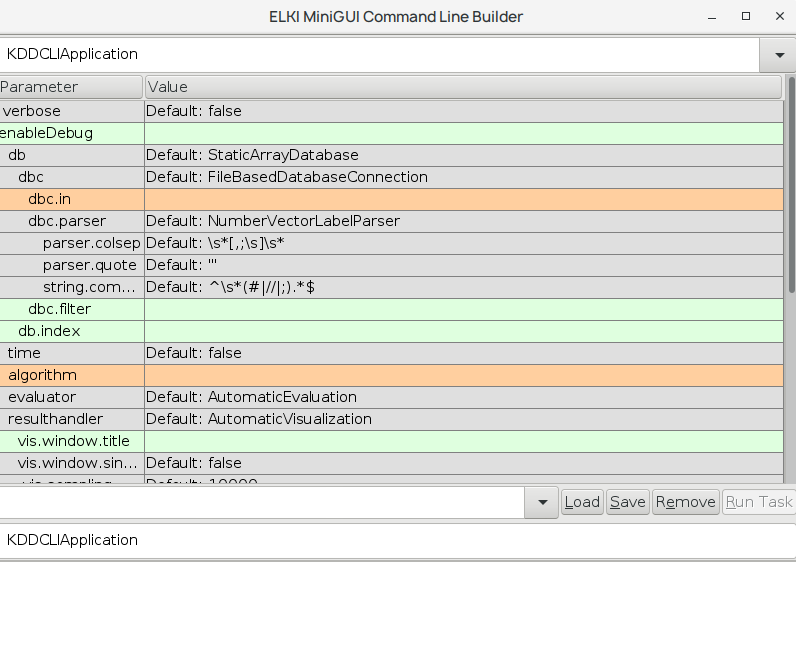Select the algorithm value cell

click(x=463, y=375)
